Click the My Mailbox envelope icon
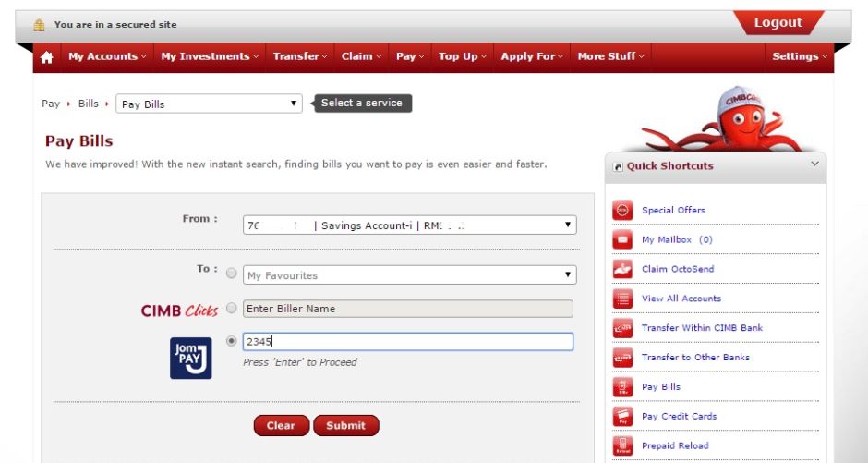Viewport: 868px width, 463px height. click(622, 239)
